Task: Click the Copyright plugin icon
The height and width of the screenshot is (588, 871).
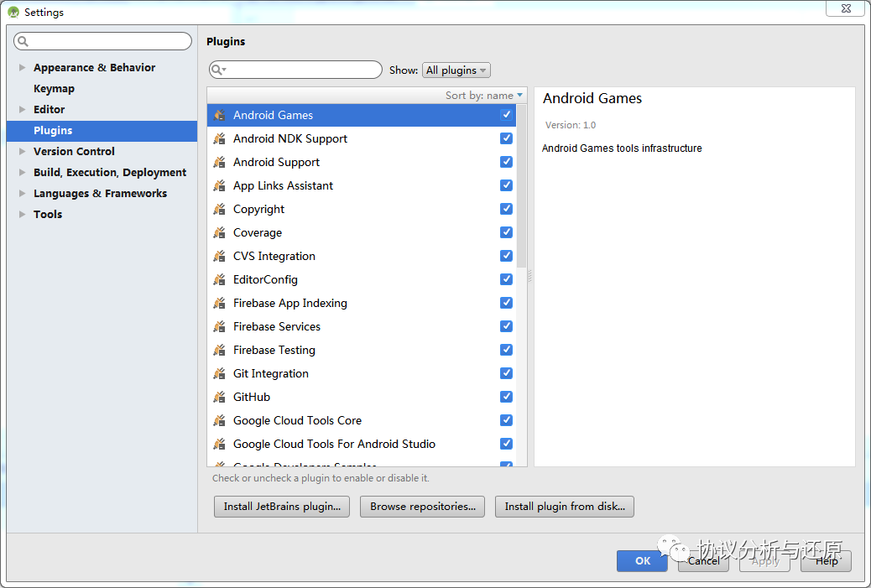Action: click(x=219, y=210)
